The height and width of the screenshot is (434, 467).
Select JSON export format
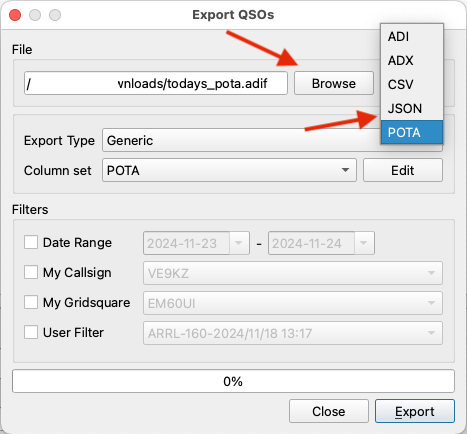coord(412,109)
